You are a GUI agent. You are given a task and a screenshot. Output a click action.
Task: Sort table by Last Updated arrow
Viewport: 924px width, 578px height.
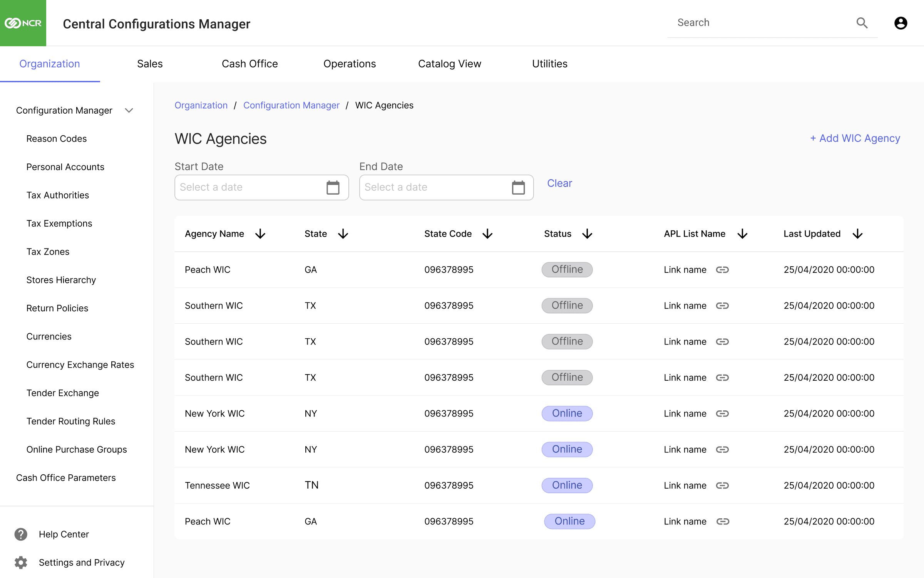tap(857, 234)
